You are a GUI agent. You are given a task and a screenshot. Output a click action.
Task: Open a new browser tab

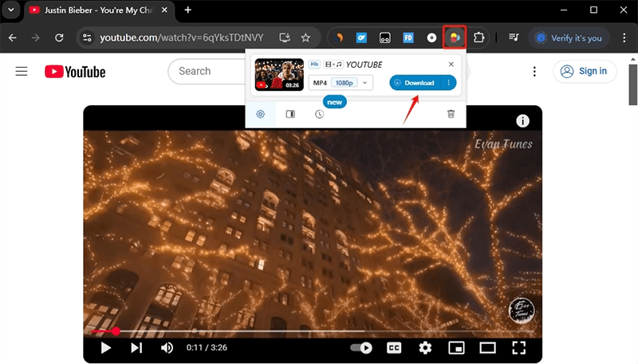click(x=187, y=10)
